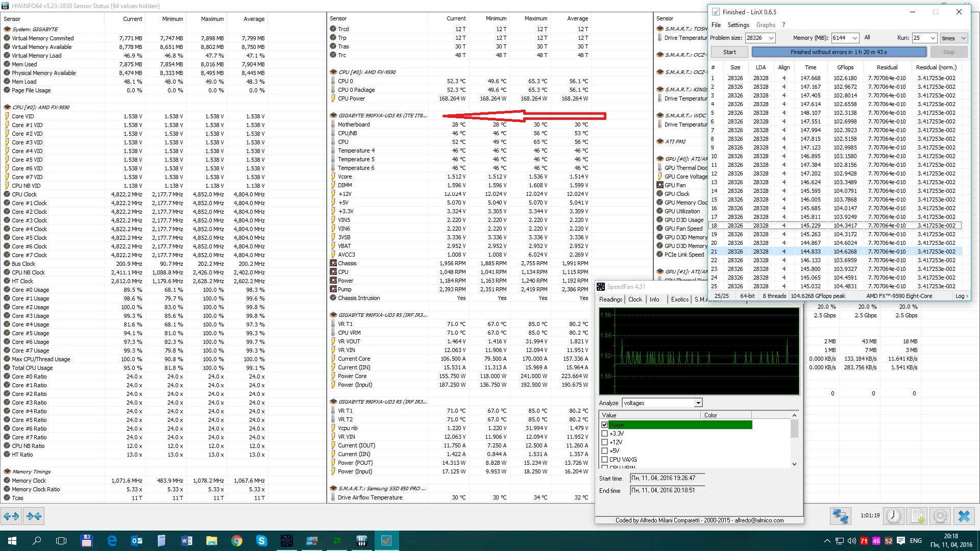Switch to the Clock tab in SpeedFan
The image size is (980, 551).
pos(635,299)
